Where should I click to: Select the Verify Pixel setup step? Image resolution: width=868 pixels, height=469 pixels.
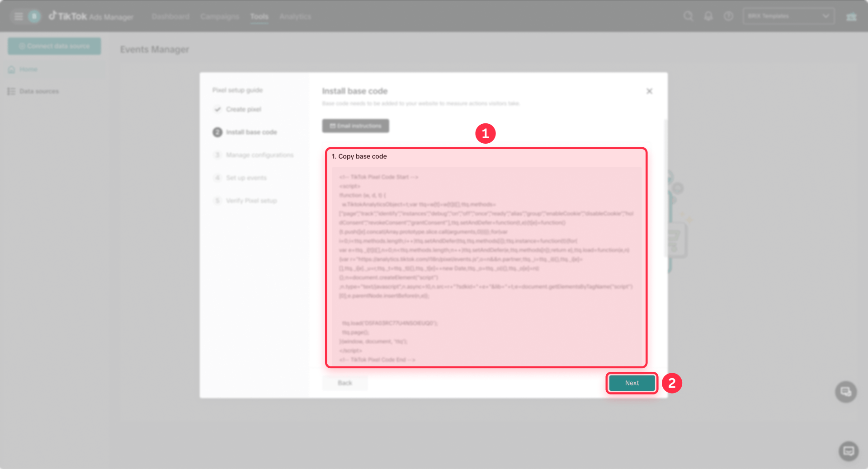point(245,201)
